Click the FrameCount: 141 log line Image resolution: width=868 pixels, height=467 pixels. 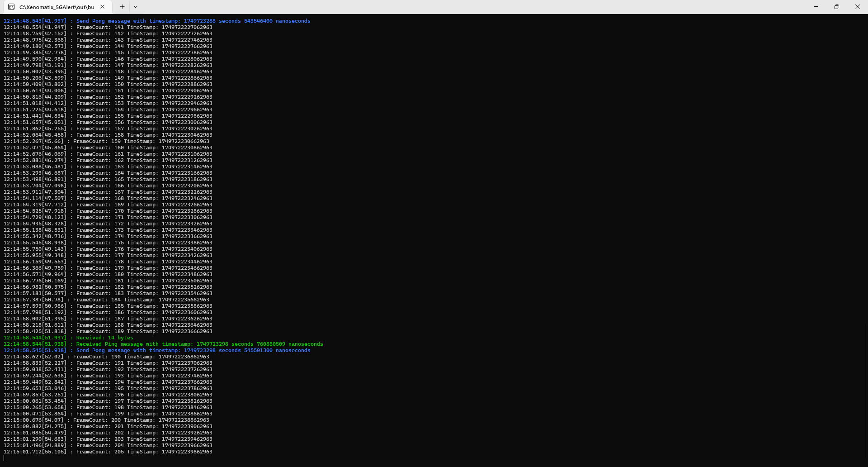144,27
